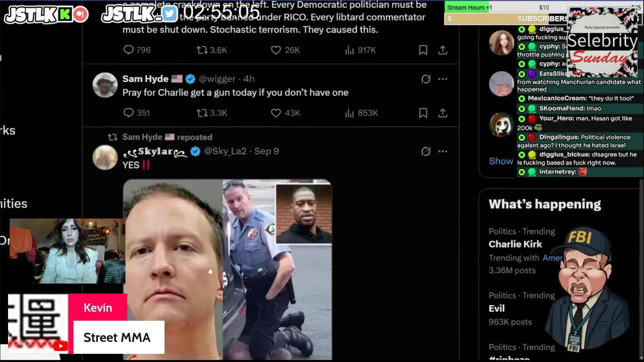
Task: View analytics showing 917K views
Action: point(360,50)
